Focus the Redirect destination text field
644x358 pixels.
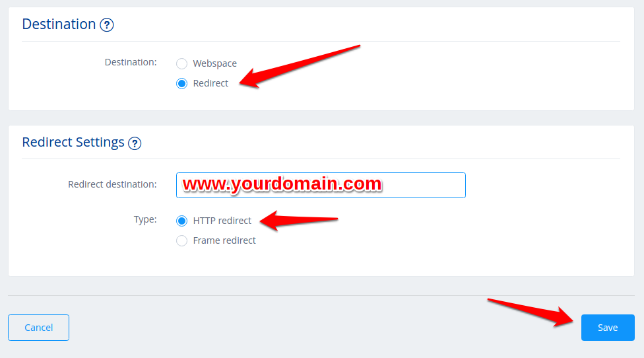tap(321, 186)
